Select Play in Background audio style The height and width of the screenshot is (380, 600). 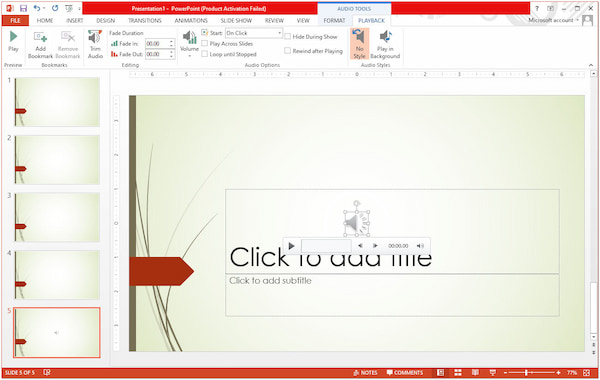(385, 45)
